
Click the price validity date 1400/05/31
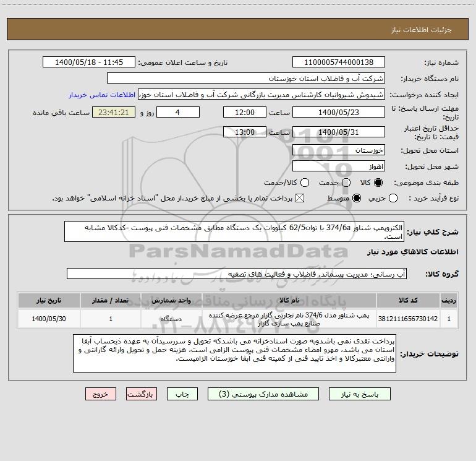point(339,132)
